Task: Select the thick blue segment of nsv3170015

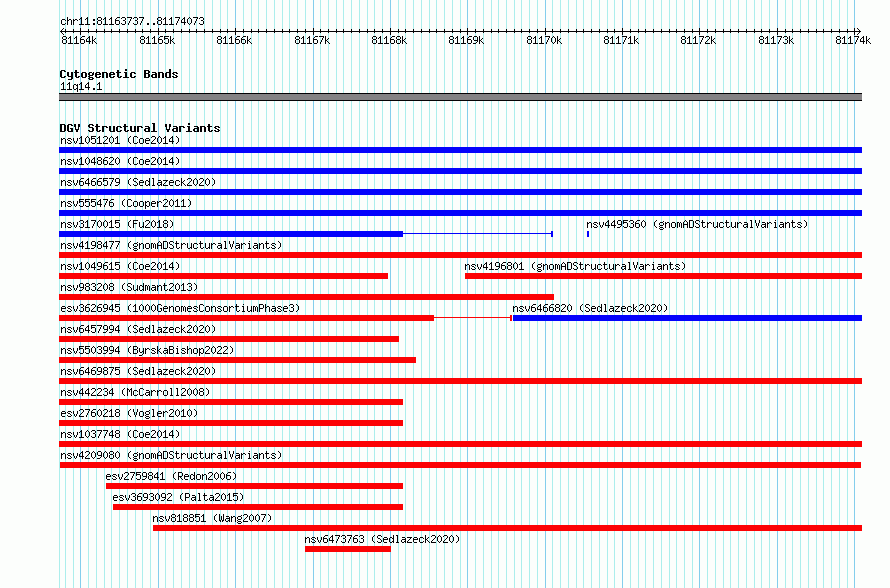Action: 231,234
